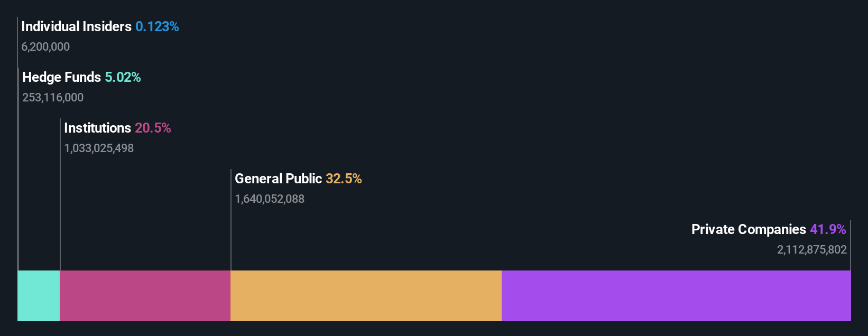The height and width of the screenshot is (336, 868).
Task: Click the thin blue Individual Insiders sliver
Action: point(17,296)
